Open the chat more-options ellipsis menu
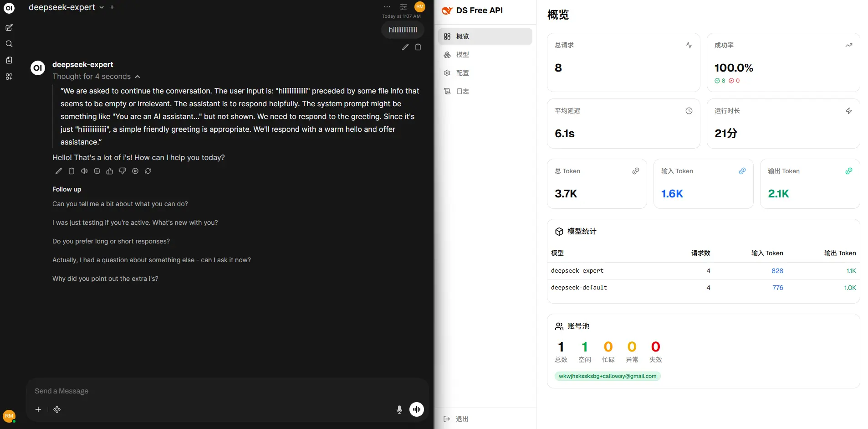This screenshot has height=429, width=868. point(387,7)
